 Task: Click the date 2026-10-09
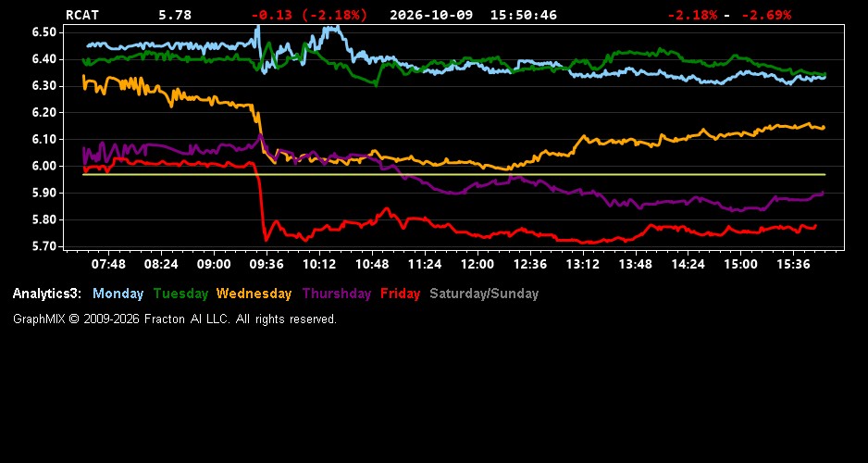coord(431,15)
